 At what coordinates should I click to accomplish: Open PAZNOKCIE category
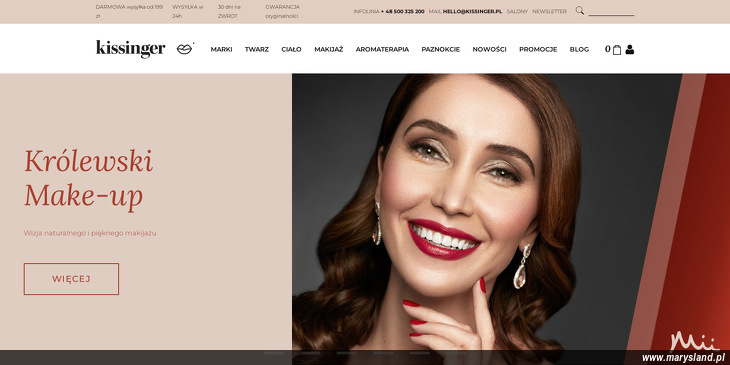click(440, 49)
